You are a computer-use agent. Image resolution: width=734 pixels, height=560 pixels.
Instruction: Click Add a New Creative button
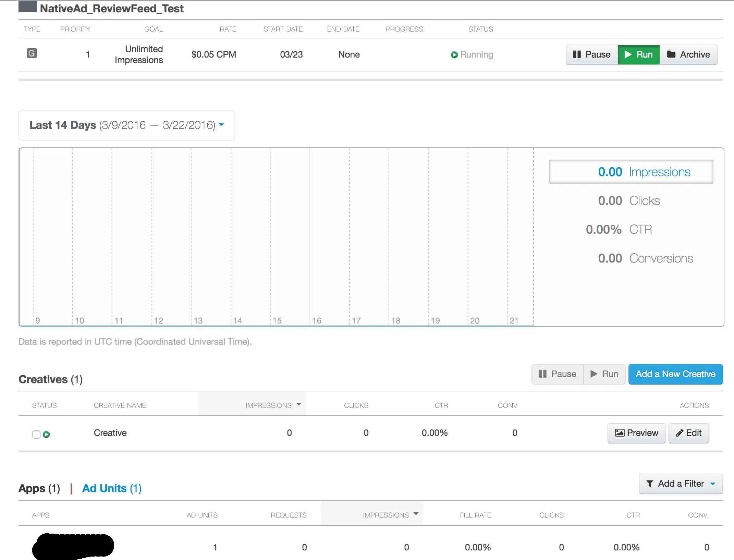[675, 374]
